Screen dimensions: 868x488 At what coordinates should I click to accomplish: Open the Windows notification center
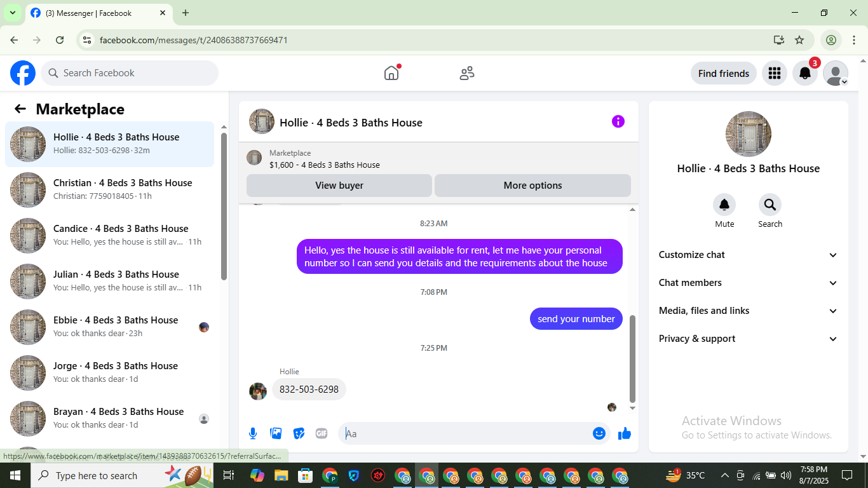click(x=846, y=475)
